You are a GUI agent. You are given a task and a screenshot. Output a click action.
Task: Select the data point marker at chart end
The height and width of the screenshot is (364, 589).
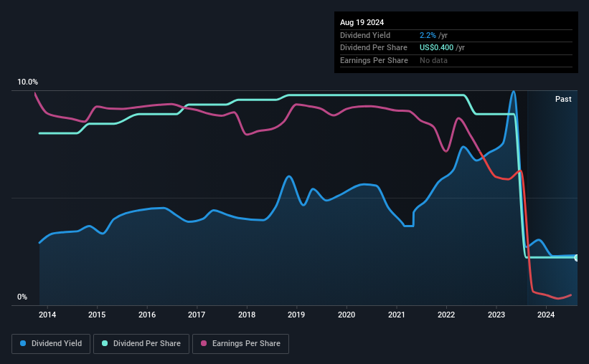pos(576,258)
